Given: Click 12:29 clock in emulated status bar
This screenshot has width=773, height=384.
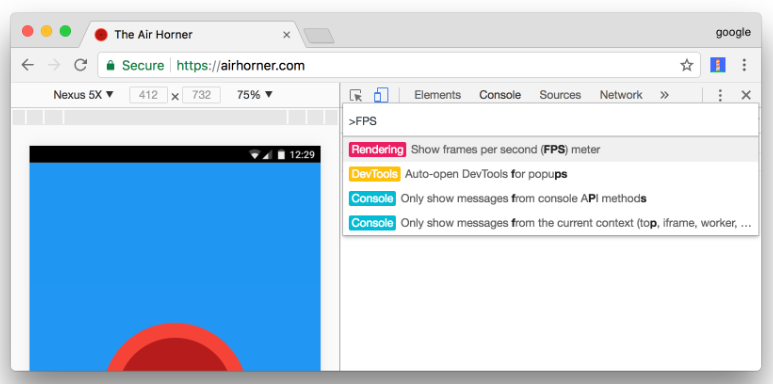Looking at the screenshot, I should coord(302,155).
